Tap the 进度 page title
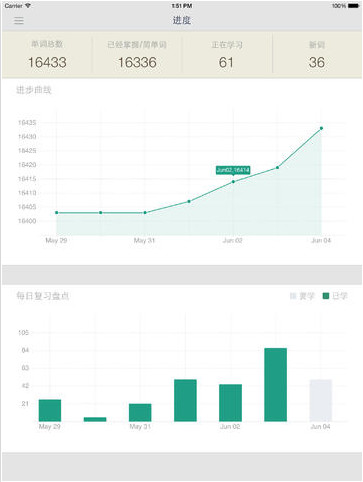This screenshot has height=482, width=363. (181, 20)
